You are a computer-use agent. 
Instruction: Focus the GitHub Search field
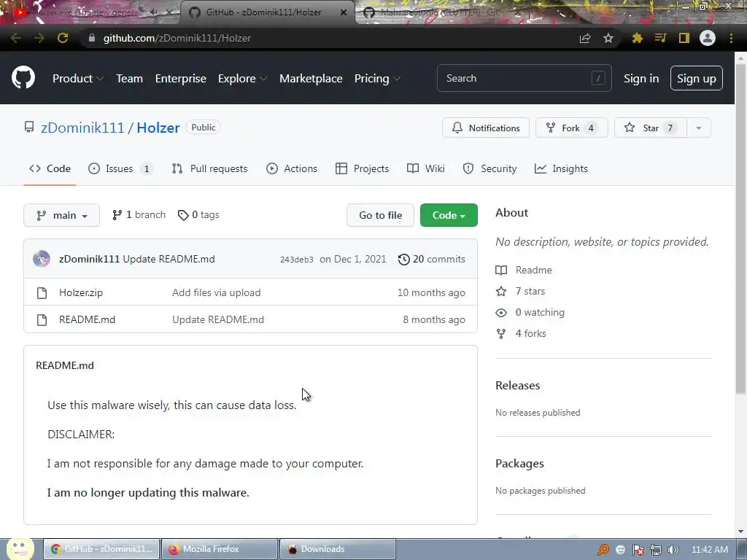click(x=524, y=78)
